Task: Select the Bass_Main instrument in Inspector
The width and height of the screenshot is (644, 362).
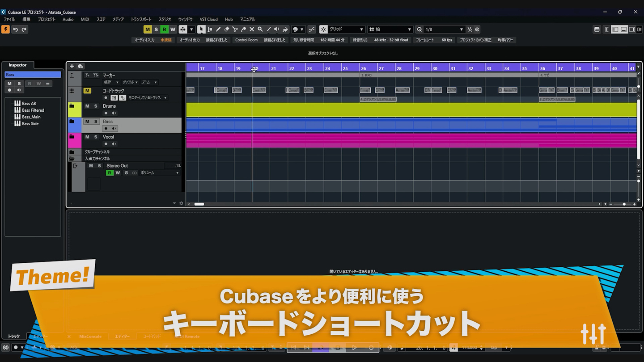Action: (x=31, y=117)
